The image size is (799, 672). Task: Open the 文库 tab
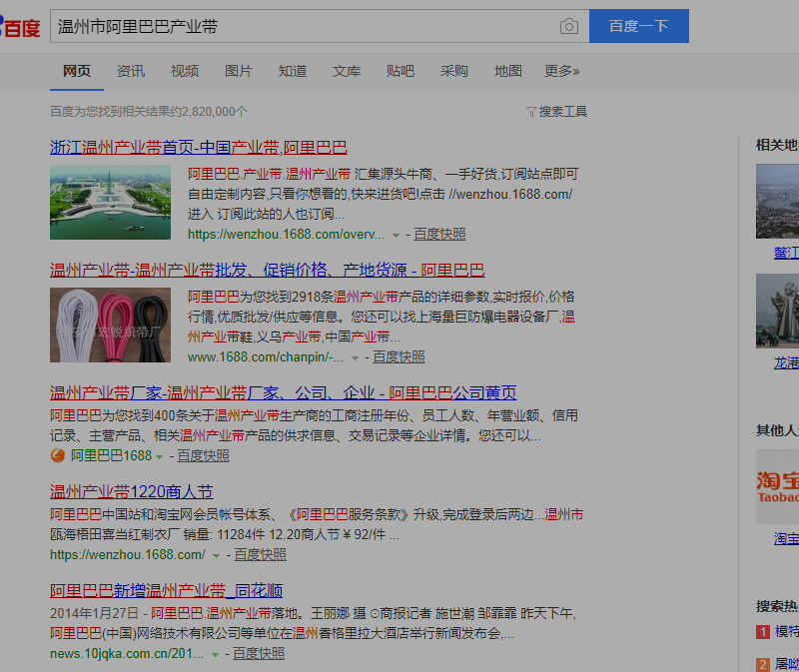pos(347,71)
